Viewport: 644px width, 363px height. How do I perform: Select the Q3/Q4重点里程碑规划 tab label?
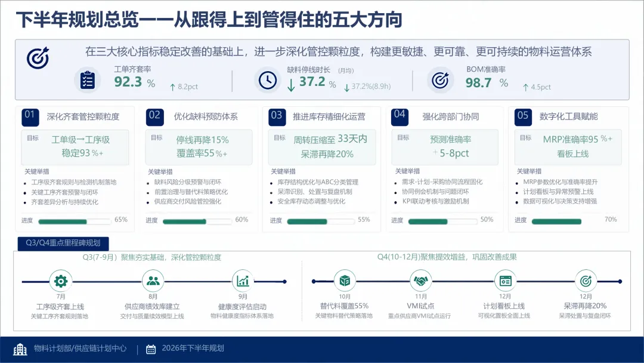tap(63, 243)
